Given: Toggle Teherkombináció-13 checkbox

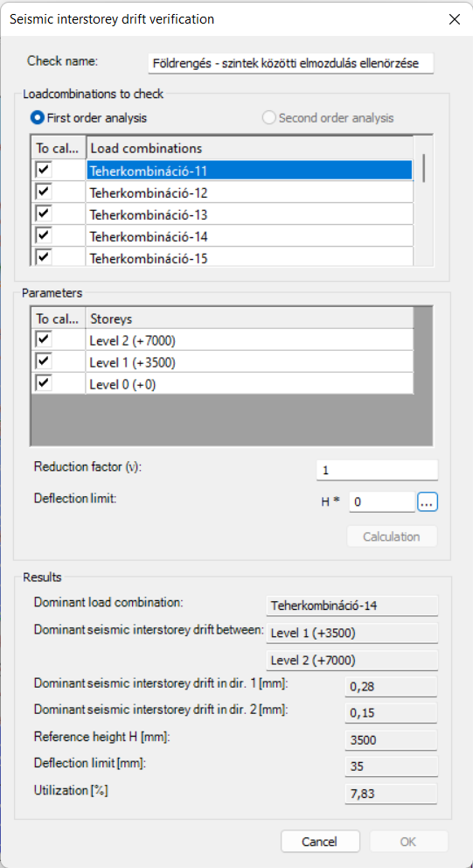Looking at the screenshot, I should point(44,213).
